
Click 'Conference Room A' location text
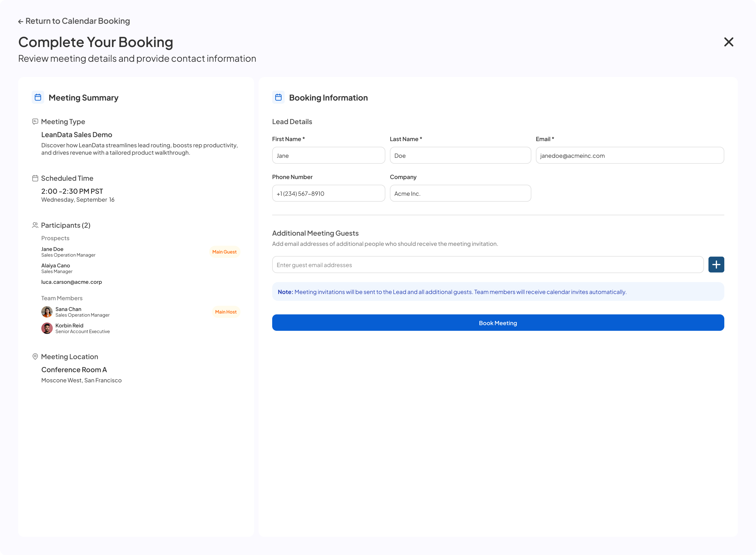pyautogui.click(x=74, y=370)
